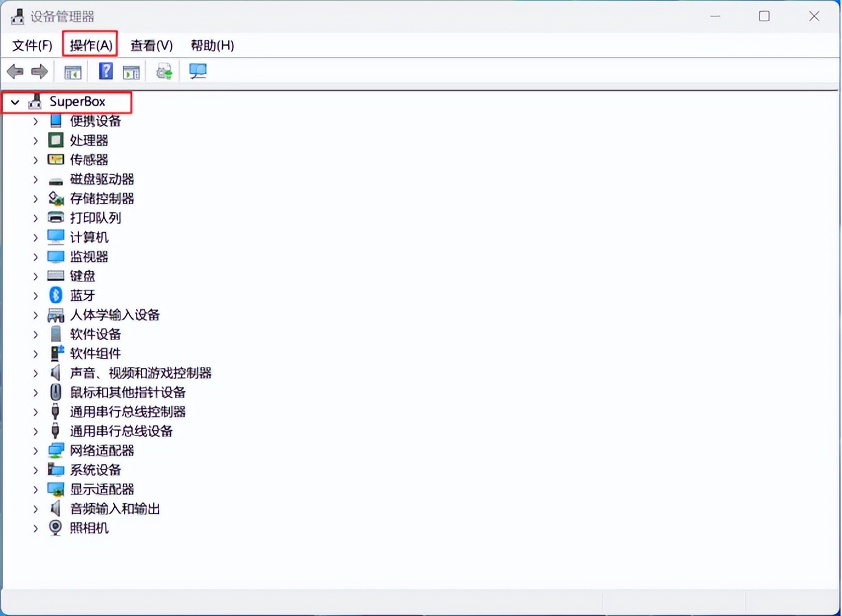Click the 照相机 webcam icon
This screenshot has width=842, height=616.
pos(55,528)
